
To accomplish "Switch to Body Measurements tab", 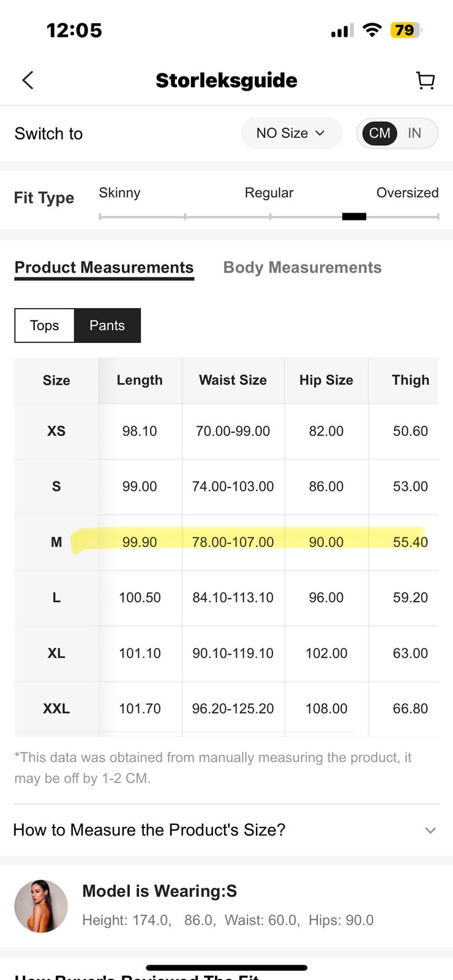I will click(x=302, y=268).
